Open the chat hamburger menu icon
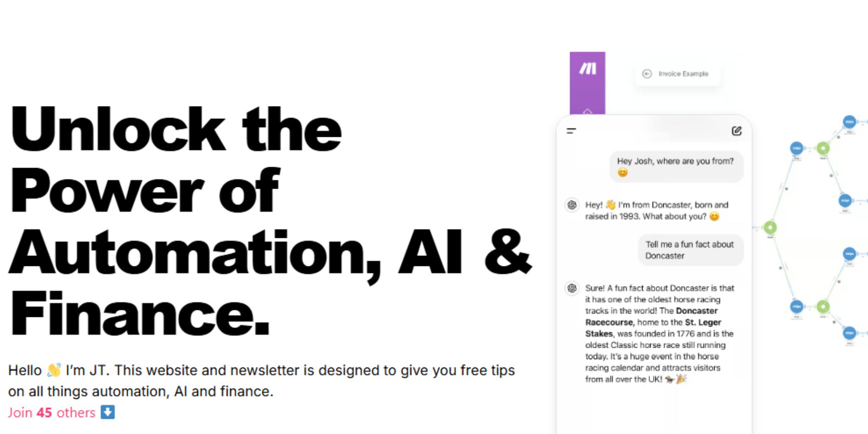This screenshot has width=868, height=434. [x=571, y=131]
